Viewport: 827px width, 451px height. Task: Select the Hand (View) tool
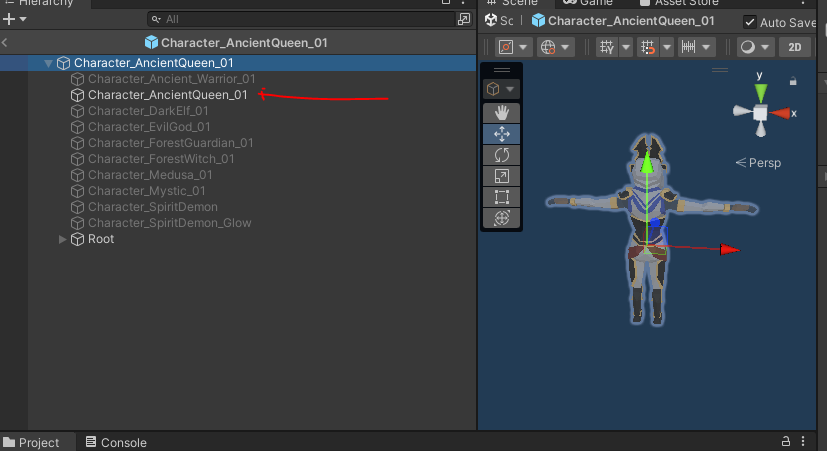point(502,113)
